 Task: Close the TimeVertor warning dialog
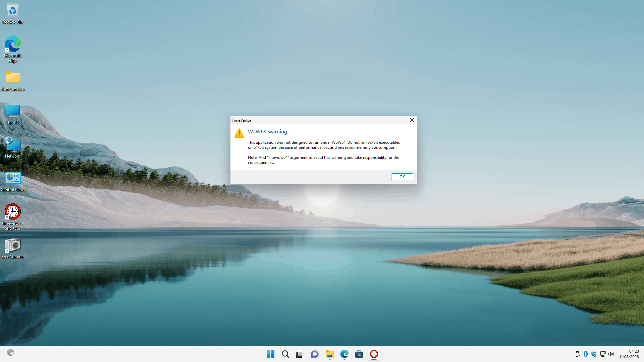412,120
